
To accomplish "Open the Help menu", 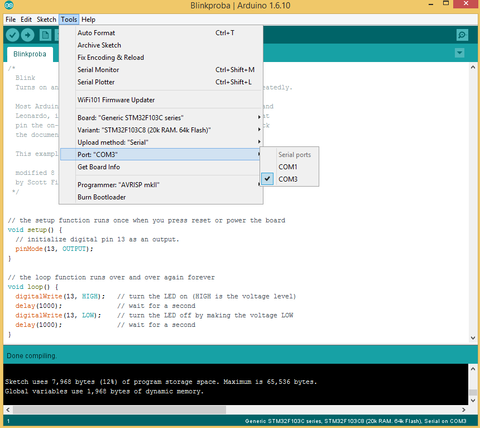I will tap(88, 19).
